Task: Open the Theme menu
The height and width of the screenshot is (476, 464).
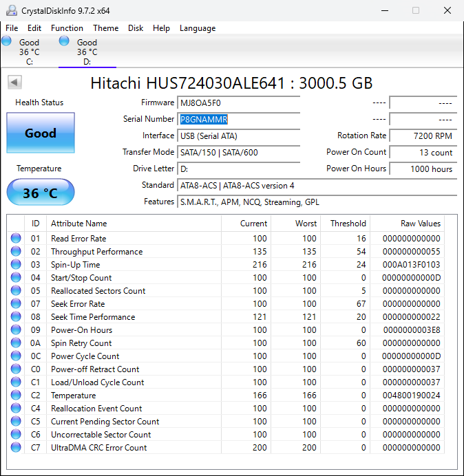Action: coord(106,28)
